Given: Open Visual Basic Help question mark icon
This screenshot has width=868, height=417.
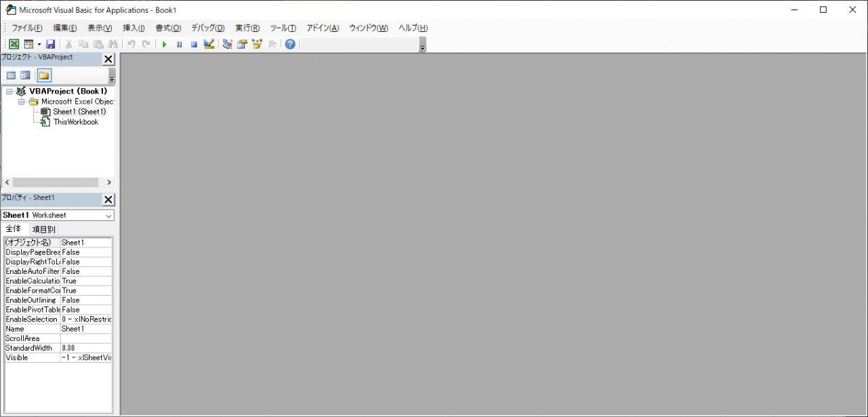Looking at the screenshot, I should click(x=290, y=44).
